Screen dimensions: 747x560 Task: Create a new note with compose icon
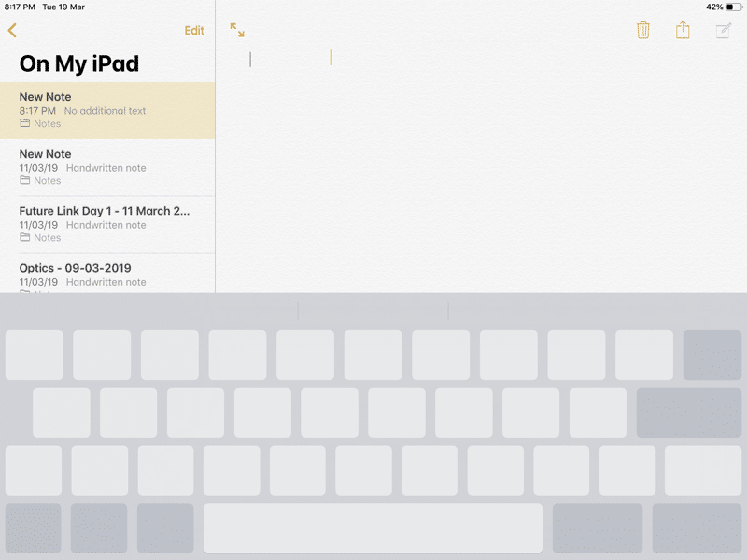coord(723,31)
